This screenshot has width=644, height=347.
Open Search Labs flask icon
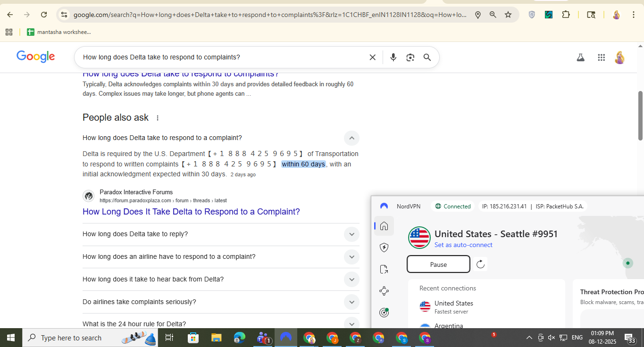(580, 58)
